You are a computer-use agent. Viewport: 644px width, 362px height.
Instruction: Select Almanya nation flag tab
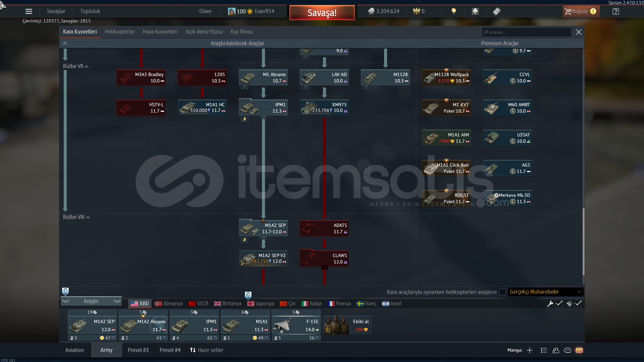click(169, 303)
